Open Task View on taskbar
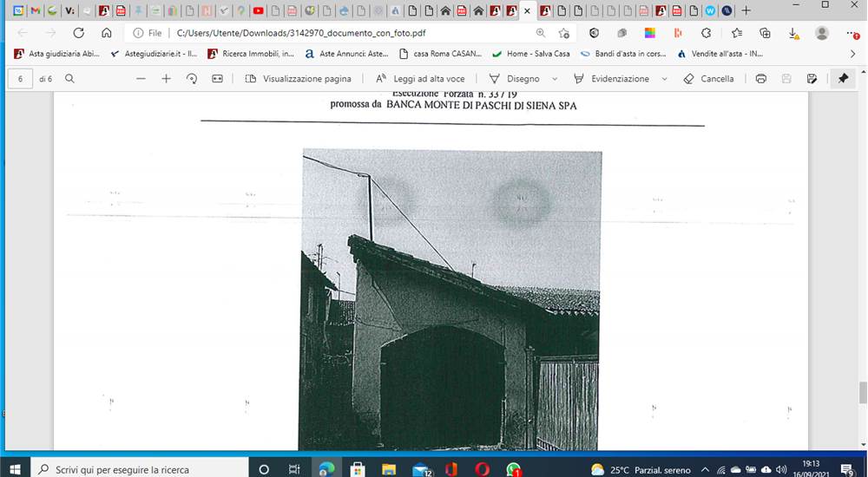Screen dimensions: 868x477 point(294,469)
